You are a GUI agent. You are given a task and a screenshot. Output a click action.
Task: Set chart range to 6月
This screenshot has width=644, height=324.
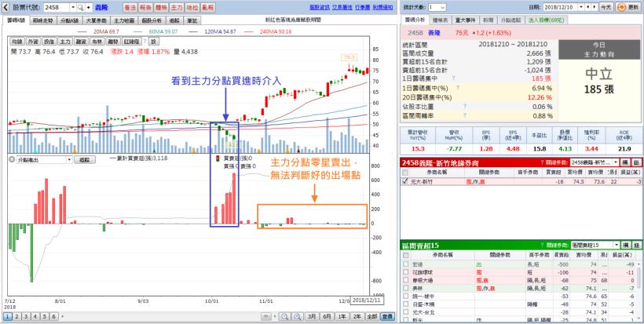327,316
